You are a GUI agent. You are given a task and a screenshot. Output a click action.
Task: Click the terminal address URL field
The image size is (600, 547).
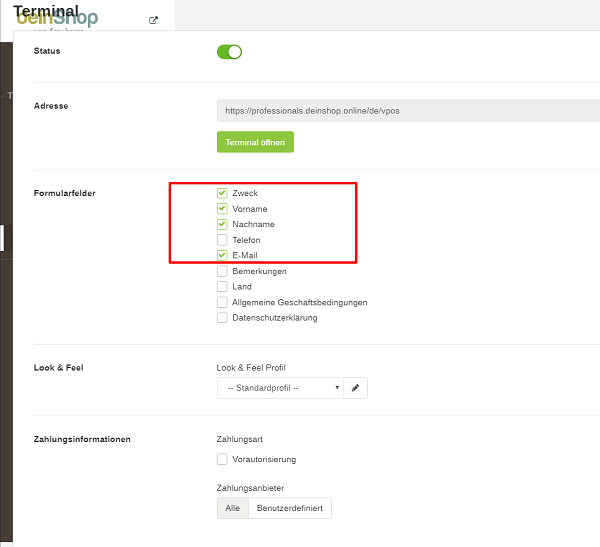[408, 111]
